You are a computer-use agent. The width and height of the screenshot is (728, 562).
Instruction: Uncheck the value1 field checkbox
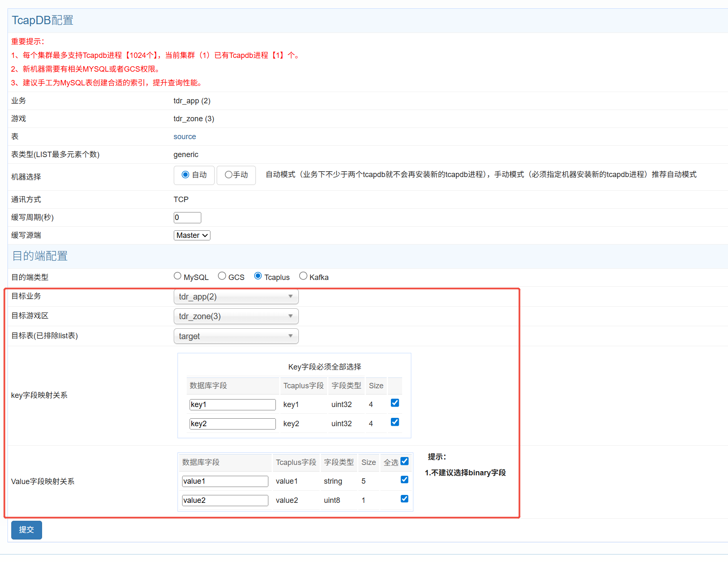(404, 480)
